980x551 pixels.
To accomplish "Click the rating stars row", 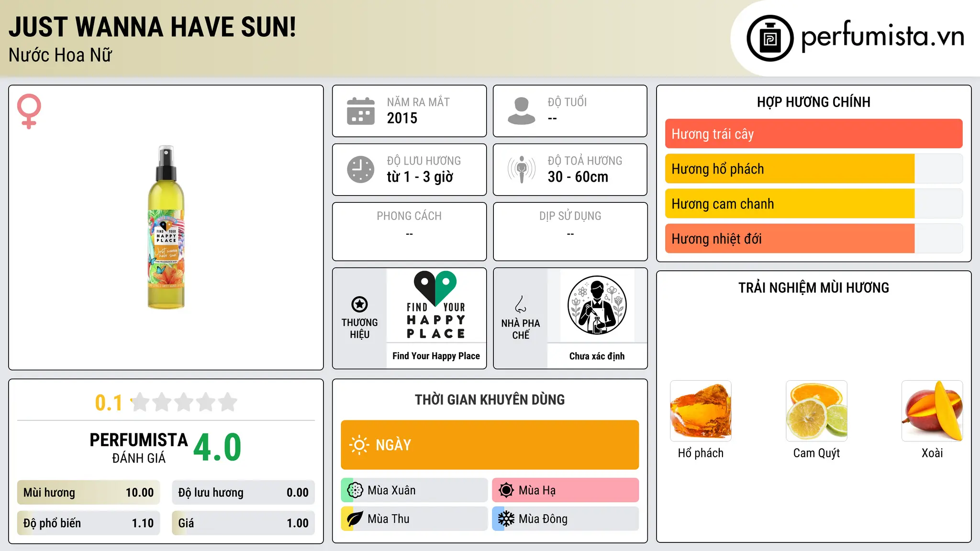I will (184, 402).
